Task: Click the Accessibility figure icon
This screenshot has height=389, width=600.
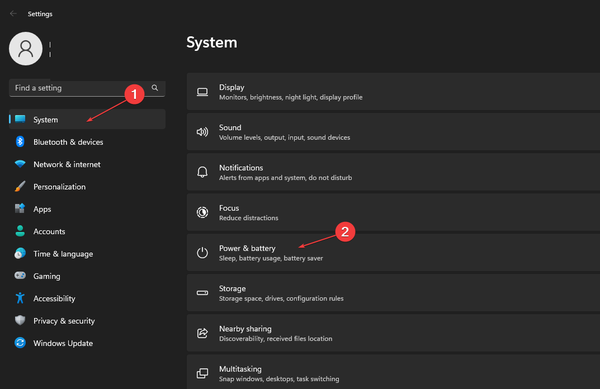Action: [20, 298]
